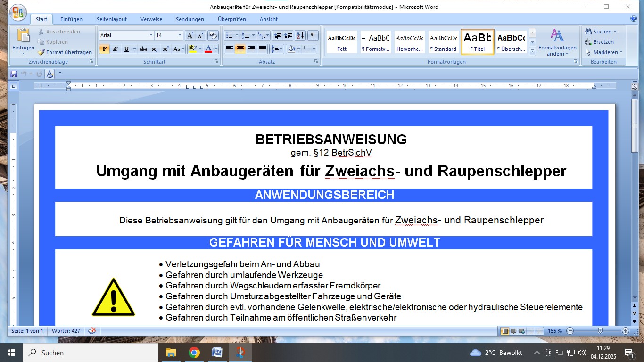Open Chrome from the Windows taskbar

[x=194, y=353]
